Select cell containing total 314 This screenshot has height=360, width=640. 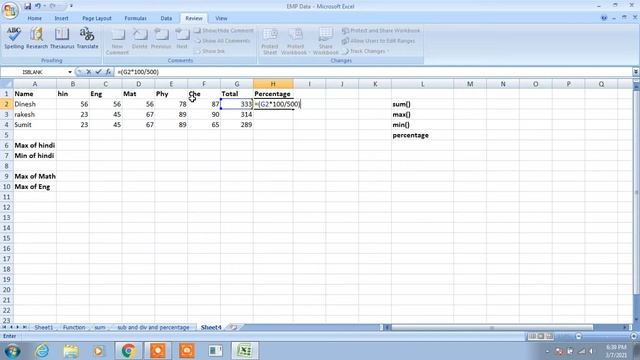pyautogui.click(x=237, y=115)
